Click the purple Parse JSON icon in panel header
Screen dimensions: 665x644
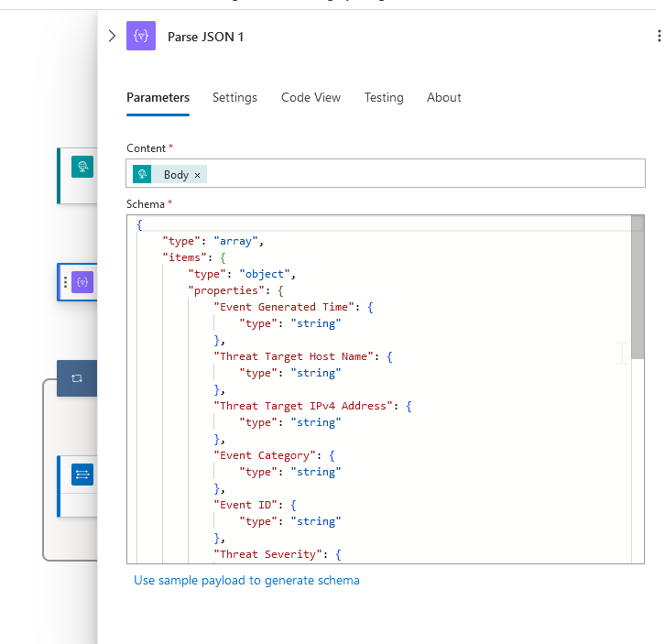[x=141, y=37]
